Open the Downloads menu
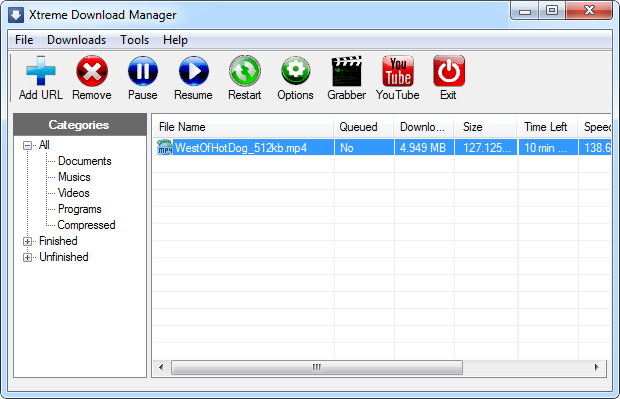This screenshot has width=620, height=399. tap(76, 40)
